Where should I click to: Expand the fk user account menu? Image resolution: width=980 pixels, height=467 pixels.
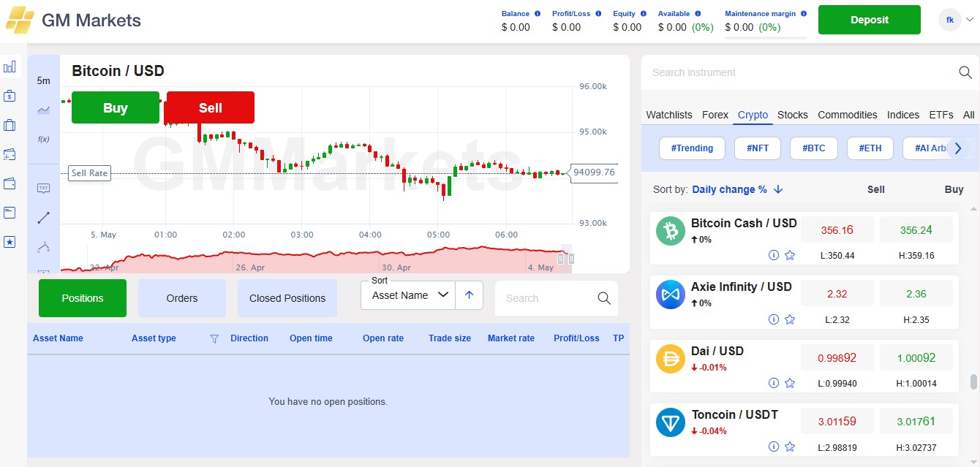pos(957,20)
